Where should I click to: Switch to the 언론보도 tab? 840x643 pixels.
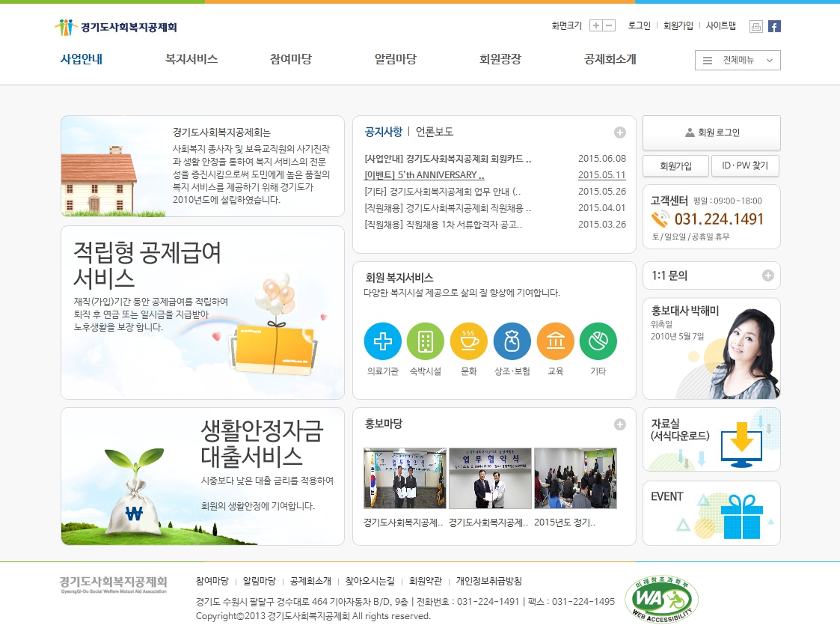(435, 132)
